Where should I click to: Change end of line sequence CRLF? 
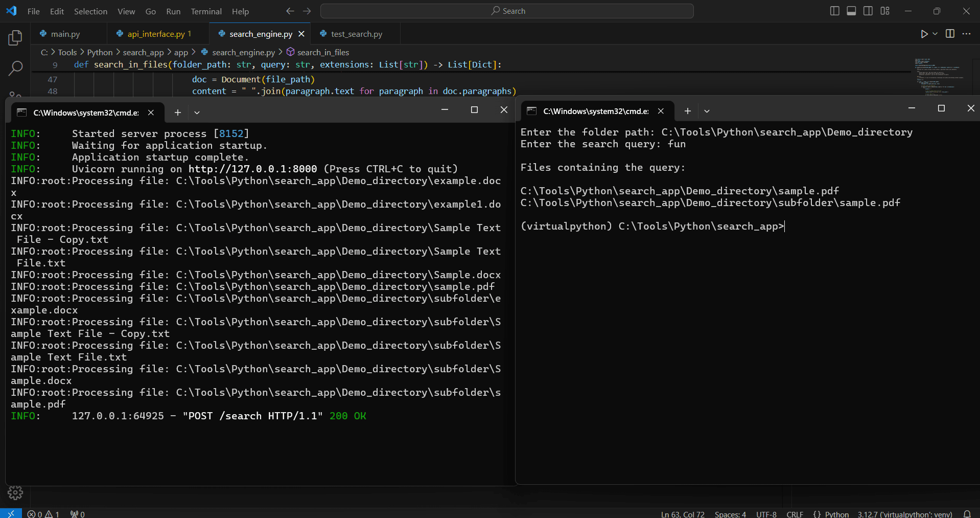pyautogui.click(x=795, y=514)
